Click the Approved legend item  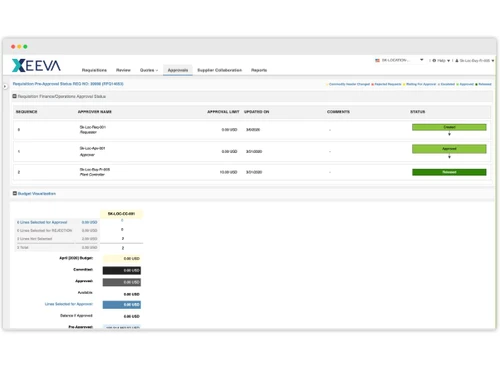465,84
